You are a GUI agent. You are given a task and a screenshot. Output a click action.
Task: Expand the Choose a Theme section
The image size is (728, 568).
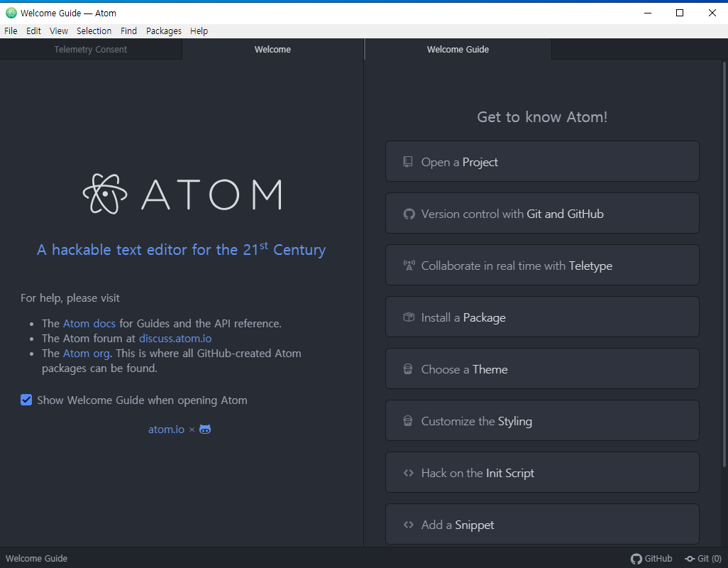[x=542, y=368]
